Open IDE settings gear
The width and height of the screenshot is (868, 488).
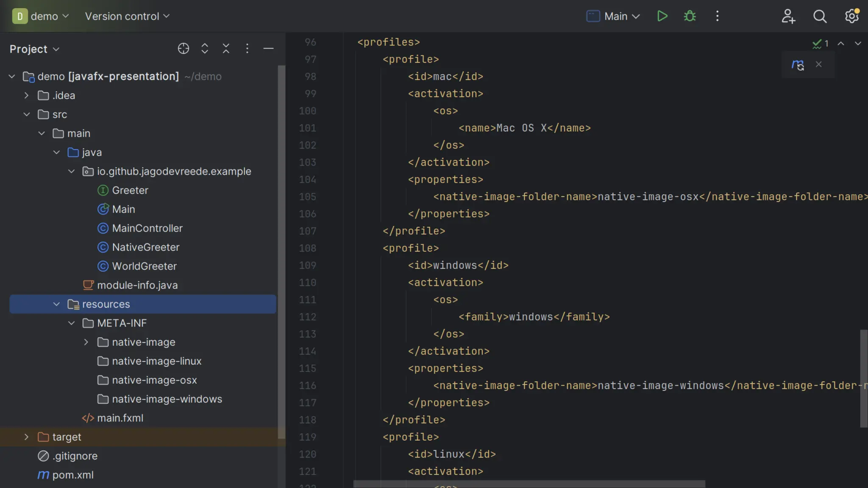point(851,16)
